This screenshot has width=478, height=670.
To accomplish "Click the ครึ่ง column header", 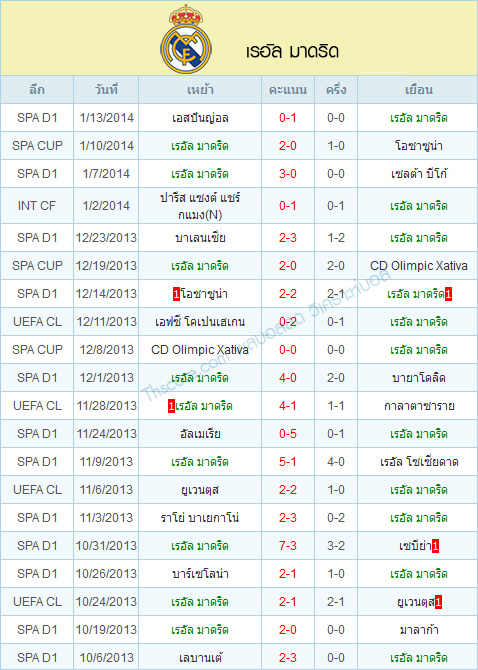I will tap(336, 90).
